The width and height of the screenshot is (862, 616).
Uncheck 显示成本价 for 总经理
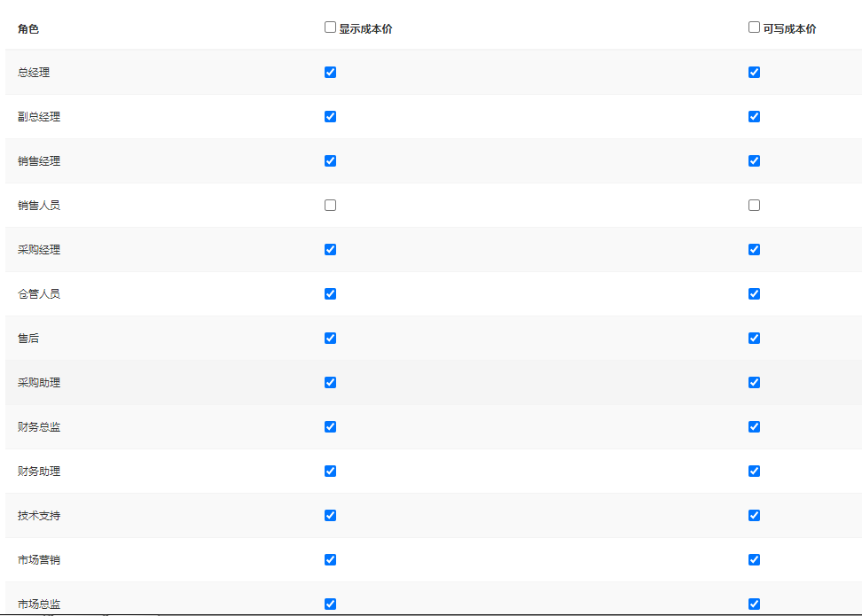(x=330, y=72)
